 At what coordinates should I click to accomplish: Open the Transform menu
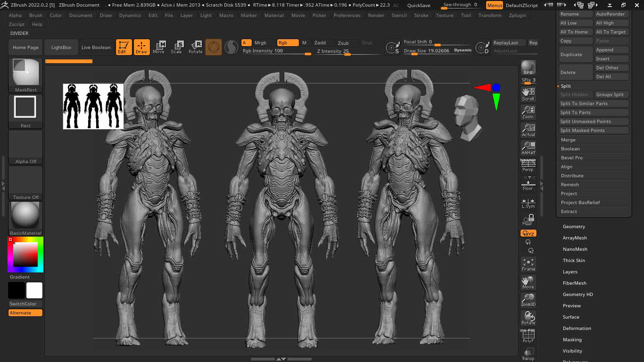490,16
